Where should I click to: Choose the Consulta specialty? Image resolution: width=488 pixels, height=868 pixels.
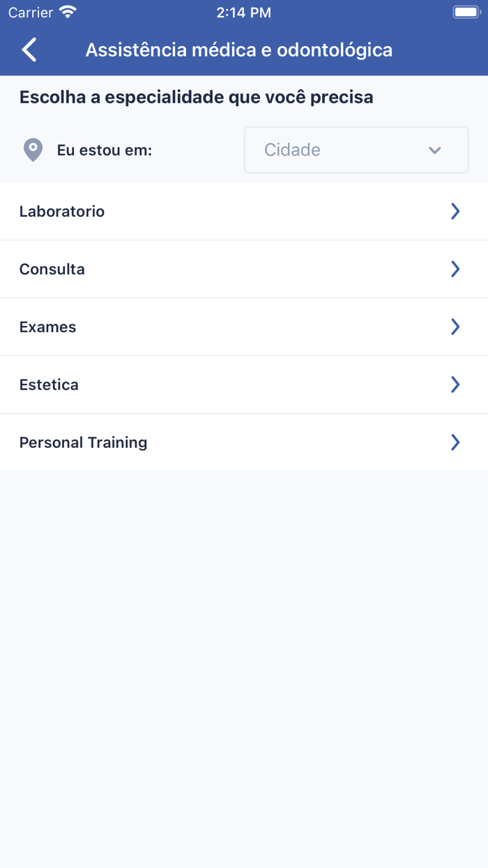coord(52,269)
